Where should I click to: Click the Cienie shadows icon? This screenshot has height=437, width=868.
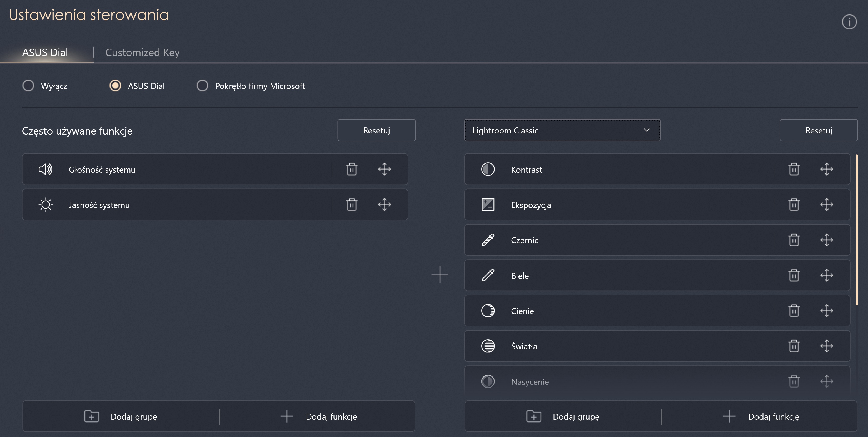click(x=488, y=311)
